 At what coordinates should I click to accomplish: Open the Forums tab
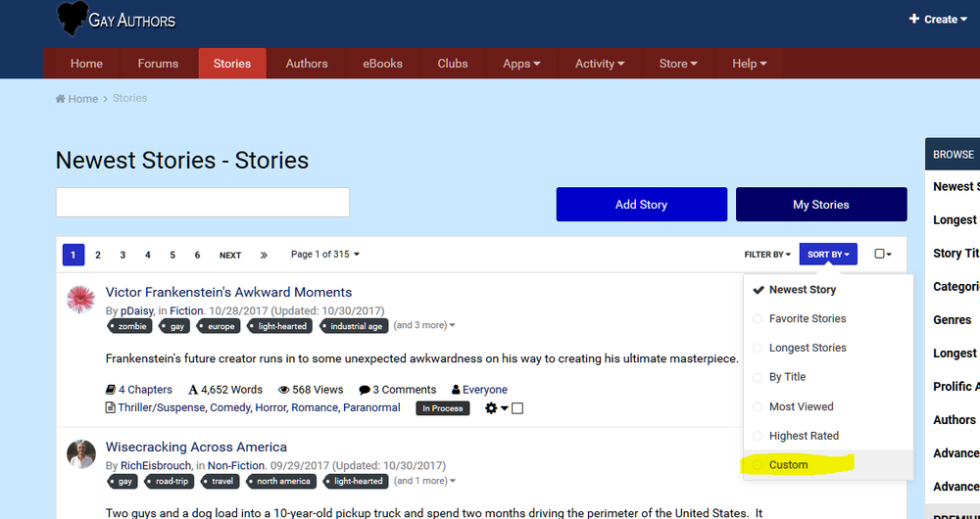click(x=158, y=63)
